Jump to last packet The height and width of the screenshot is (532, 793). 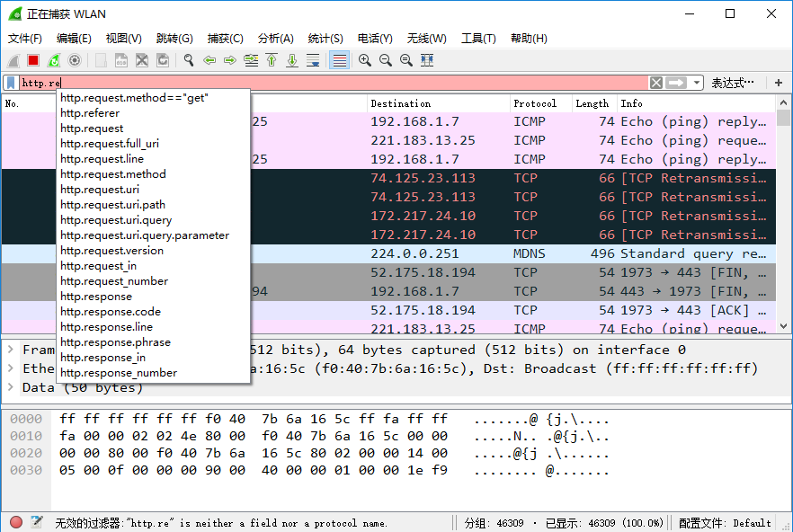pos(292,61)
